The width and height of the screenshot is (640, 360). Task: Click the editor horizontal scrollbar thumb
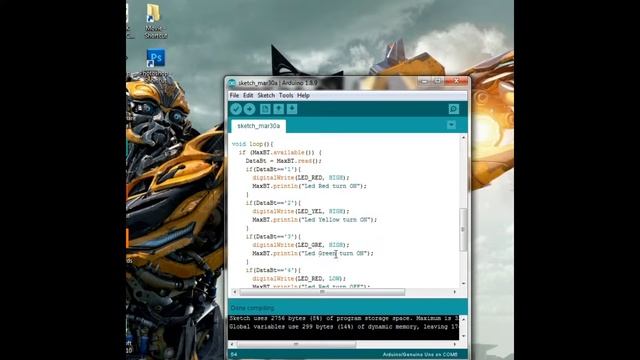click(x=322, y=292)
